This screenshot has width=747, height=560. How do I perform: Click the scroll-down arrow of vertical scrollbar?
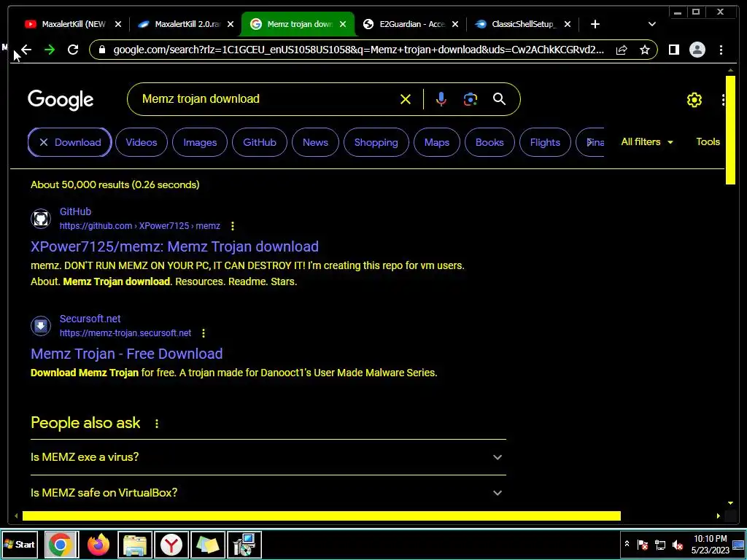click(x=730, y=503)
